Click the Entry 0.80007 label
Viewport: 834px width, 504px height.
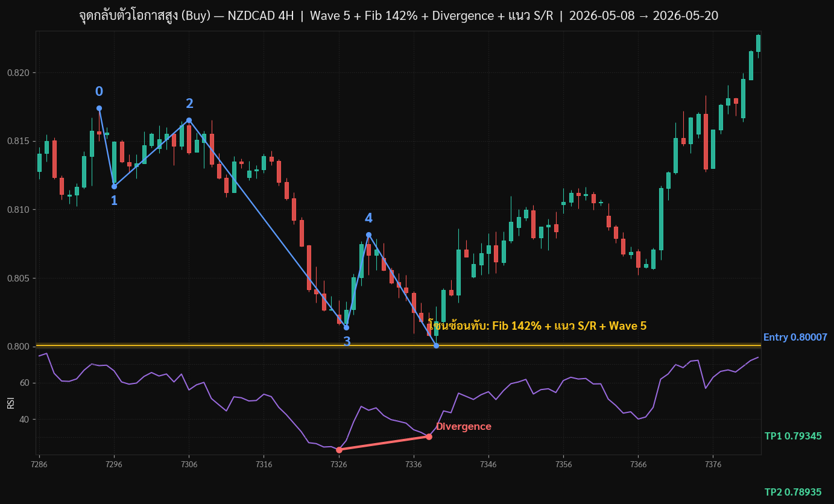coord(795,338)
